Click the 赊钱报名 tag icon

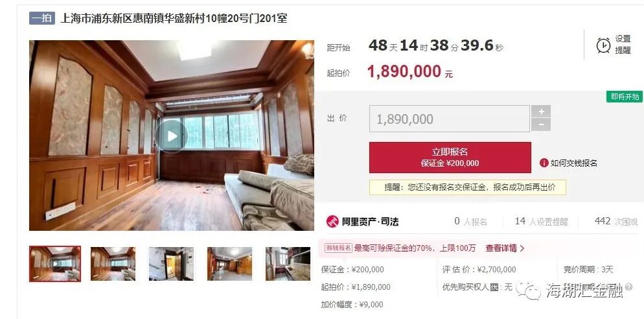point(338,248)
